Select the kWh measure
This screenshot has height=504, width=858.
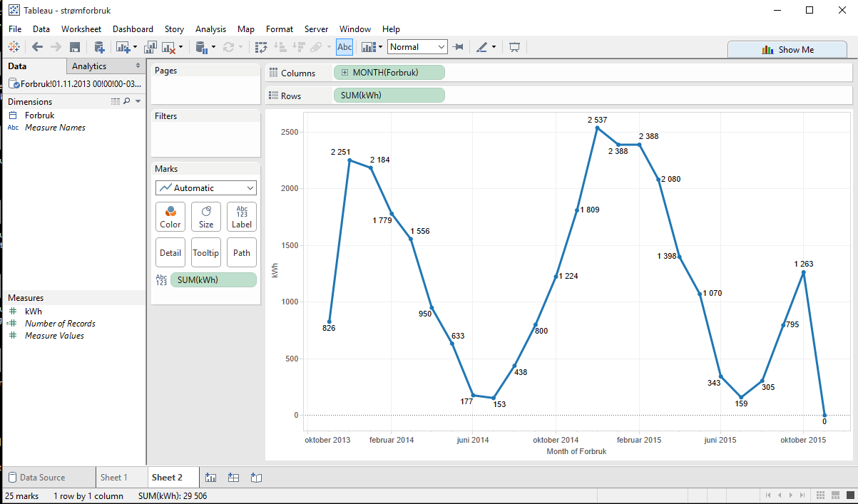point(34,311)
